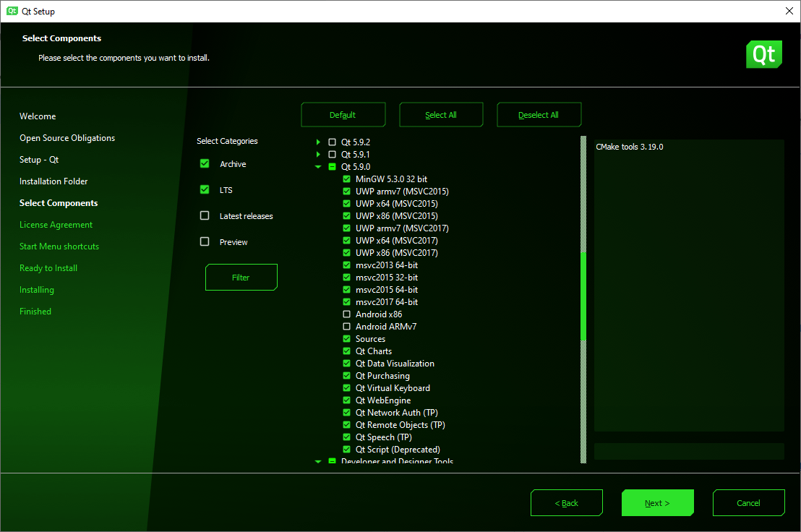This screenshot has width=801, height=532.
Task: Uncheck Qt Remote Objects (TP) component
Action: 346,424
